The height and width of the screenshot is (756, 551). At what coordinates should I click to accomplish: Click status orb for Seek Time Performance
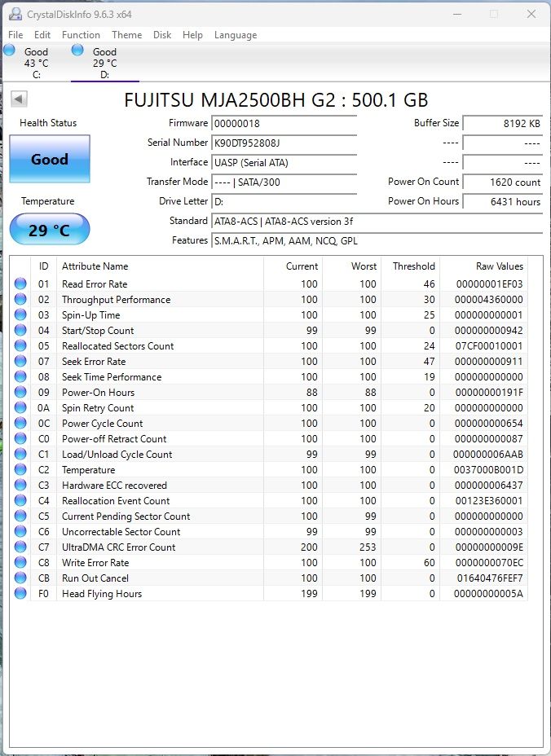(x=20, y=376)
